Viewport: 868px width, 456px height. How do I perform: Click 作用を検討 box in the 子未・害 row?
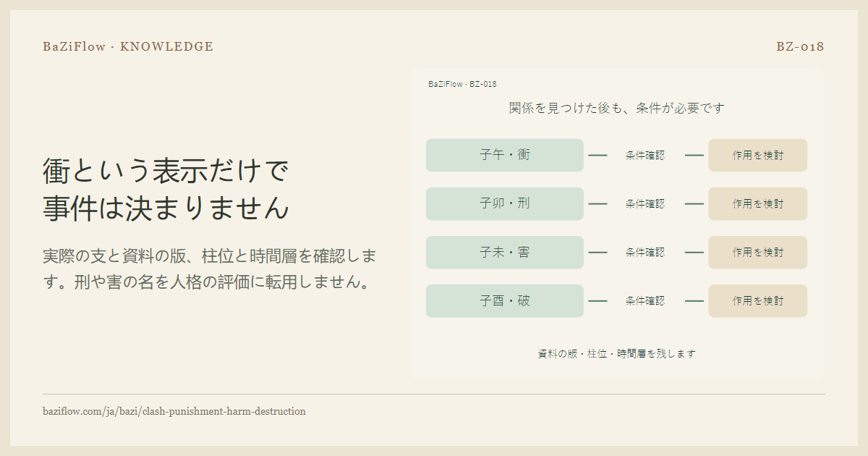[x=757, y=252]
